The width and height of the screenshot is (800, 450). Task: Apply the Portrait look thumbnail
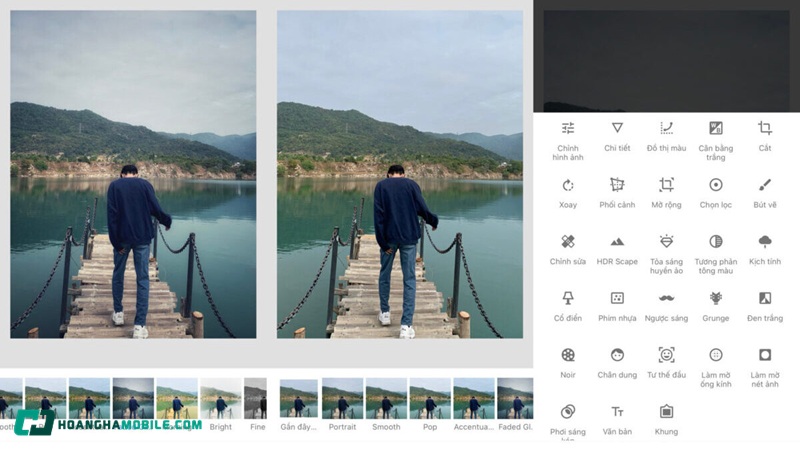tap(342, 405)
